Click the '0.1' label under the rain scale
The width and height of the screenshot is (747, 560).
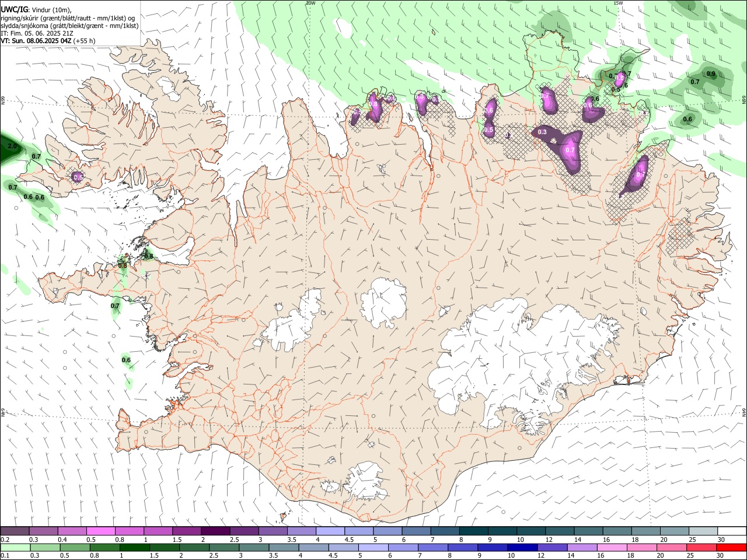click(5, 555)
